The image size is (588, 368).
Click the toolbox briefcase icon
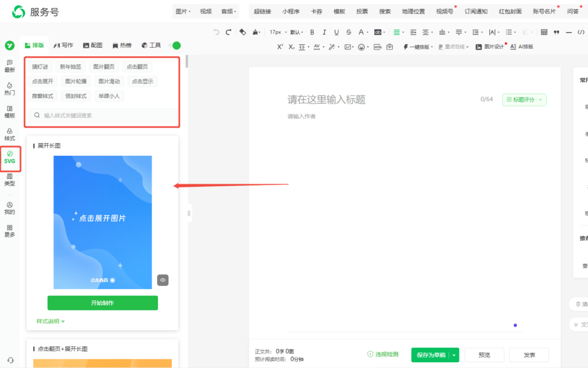pos(390,47)
